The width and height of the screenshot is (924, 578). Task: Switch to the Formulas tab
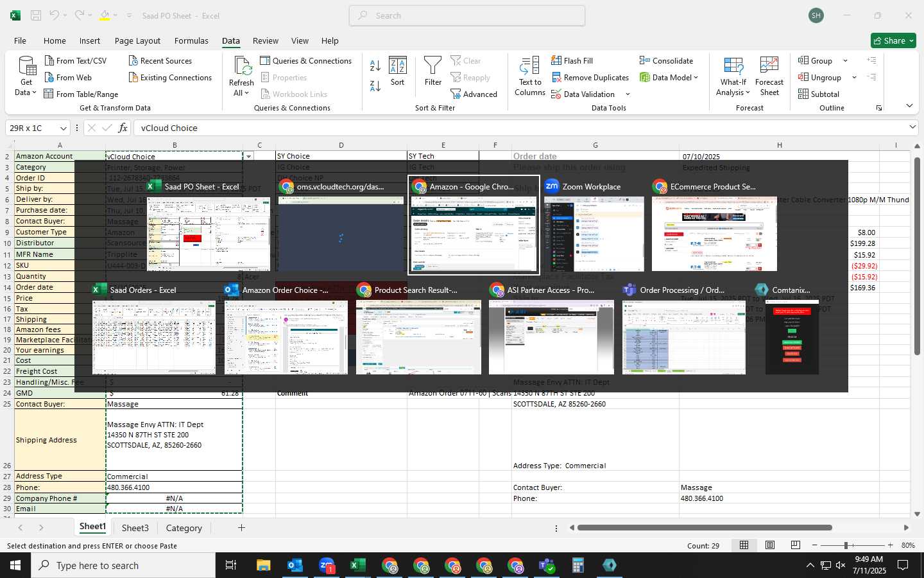(191, 40)
